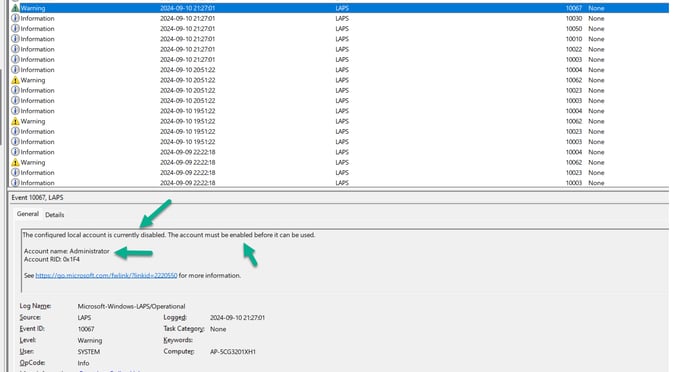Click the 'Event 10067, LAPS' pane header
Image resolution: width=675 pixels, height=372 pixels.
[37, 198]
